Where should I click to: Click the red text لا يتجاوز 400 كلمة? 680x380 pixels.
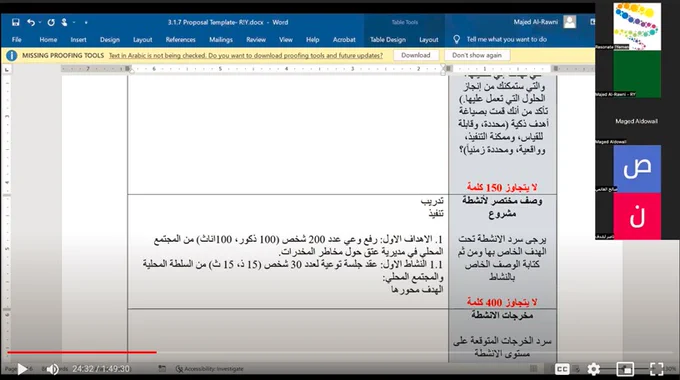[502, 302]
